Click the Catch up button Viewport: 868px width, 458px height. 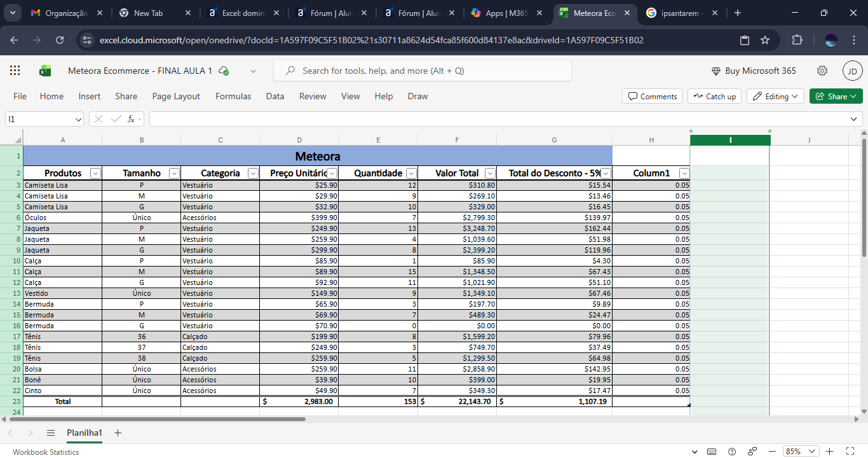714,97
